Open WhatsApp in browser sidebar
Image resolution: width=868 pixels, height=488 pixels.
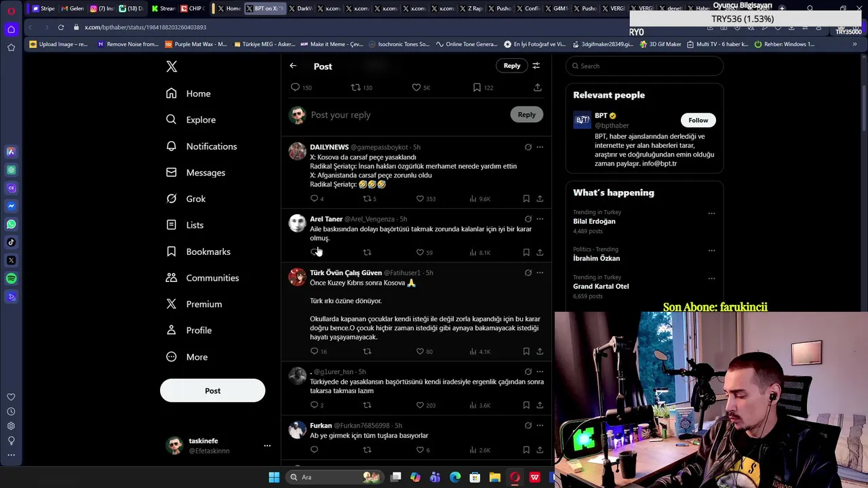(x=11, y=224)
